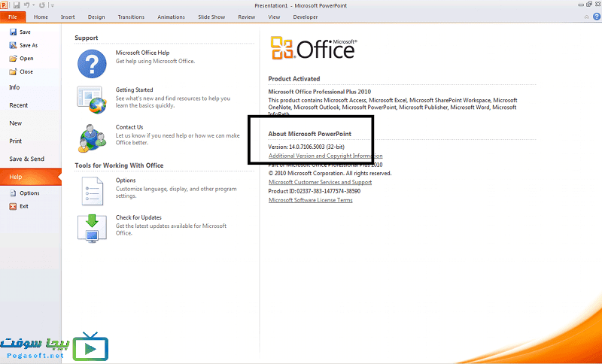Screen dimensions: 602x364
Task: Click the Microsoft Office logo
Action: [314, 48]
